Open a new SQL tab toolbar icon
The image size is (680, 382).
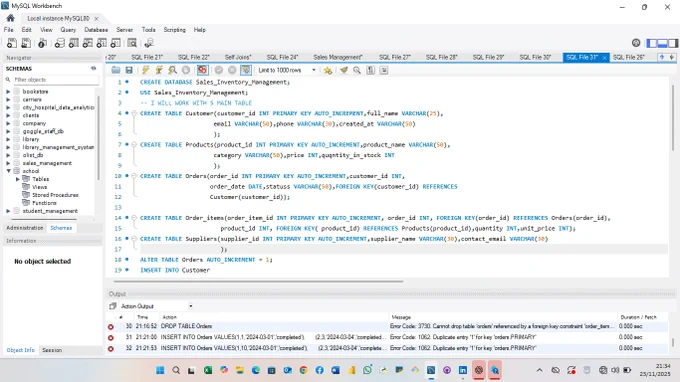(x=12, y=43)
